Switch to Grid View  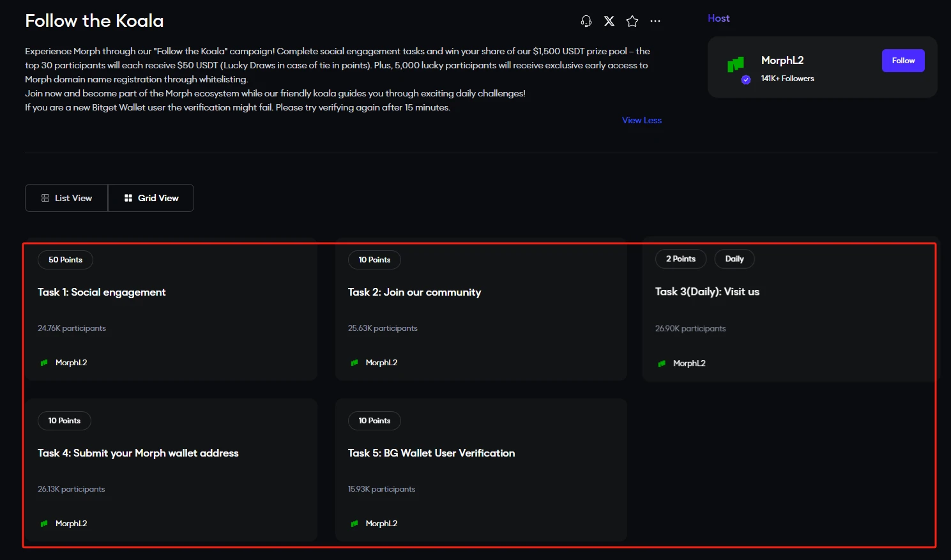tap(151, 198)
